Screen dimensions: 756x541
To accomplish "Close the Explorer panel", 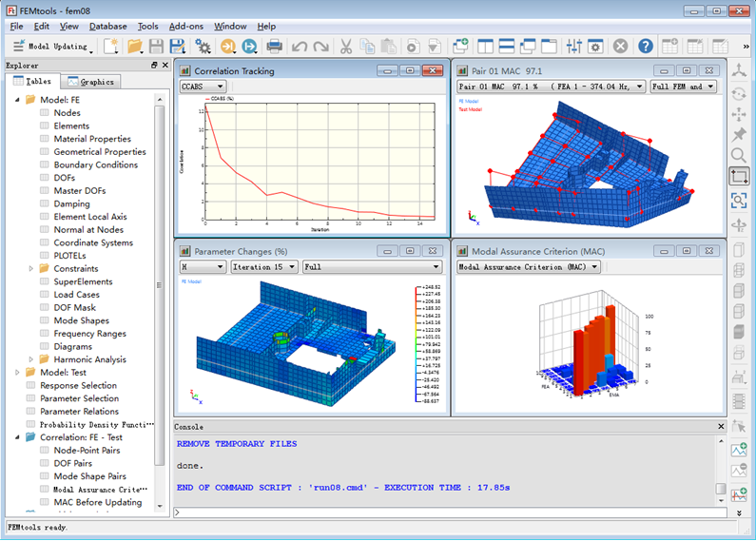I will pos(165,65).
